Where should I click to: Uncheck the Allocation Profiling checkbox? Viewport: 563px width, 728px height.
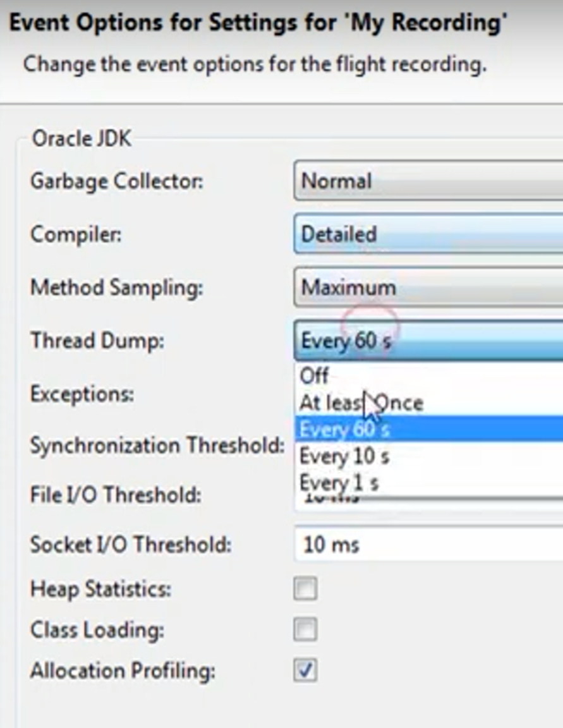coord(305,670)
